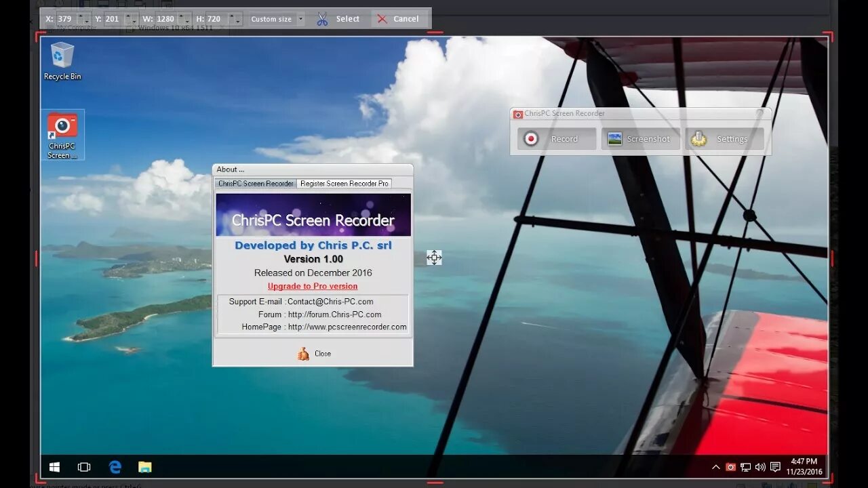Click the scissors Select icon in capture toolbar
The width and height of the screenshot is (868, 488).
point(322,19)
